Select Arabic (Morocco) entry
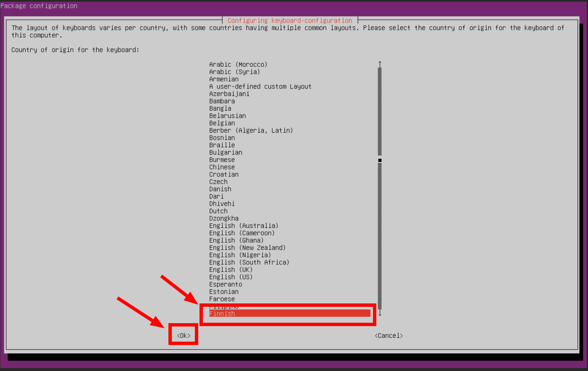The height and width of the screenshot is (371, 588). coord(238,64)
